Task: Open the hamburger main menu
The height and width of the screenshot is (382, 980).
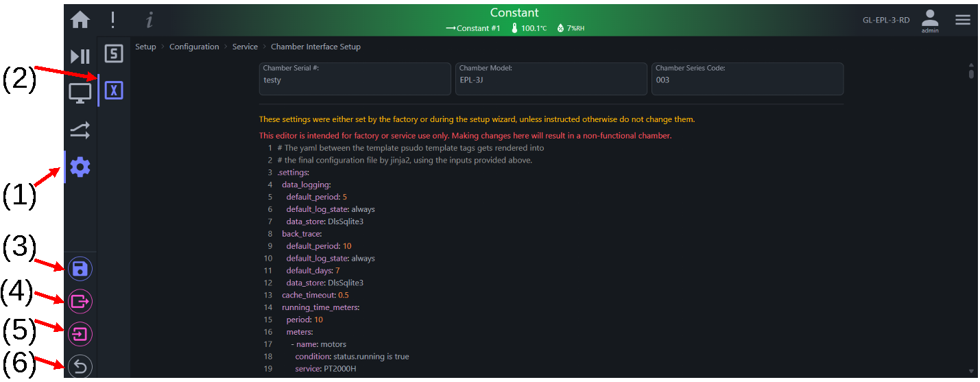Action: tap(963, 20)
